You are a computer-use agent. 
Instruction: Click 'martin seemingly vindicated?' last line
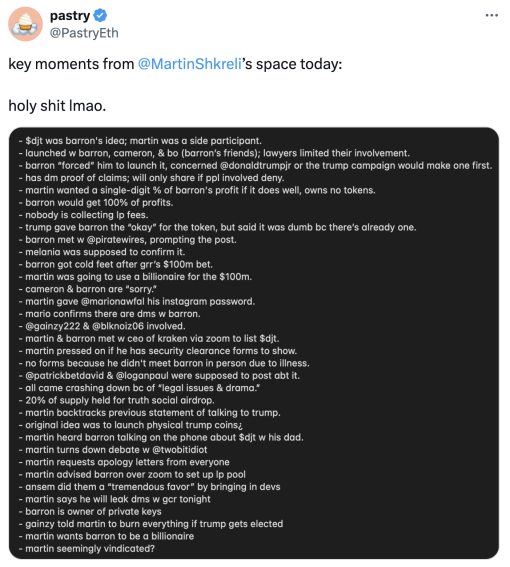[87, 549]
